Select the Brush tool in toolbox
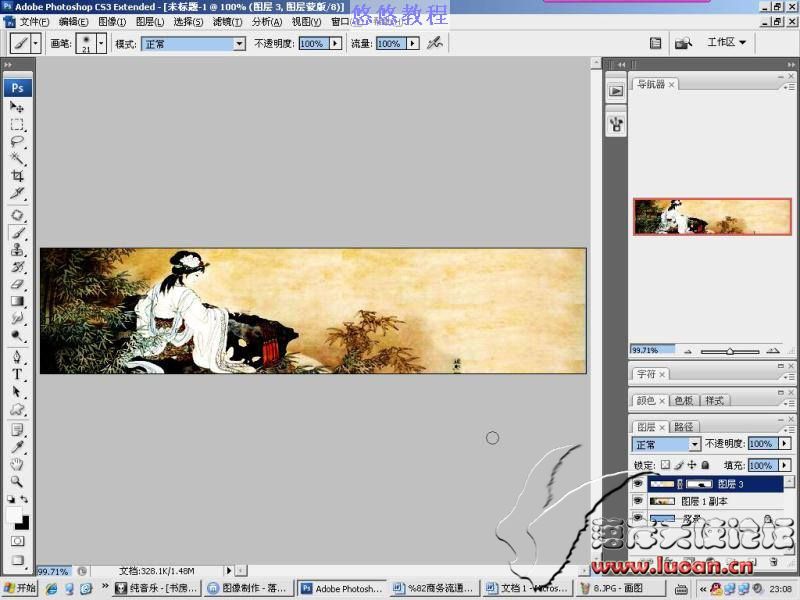 pos(17,232)
